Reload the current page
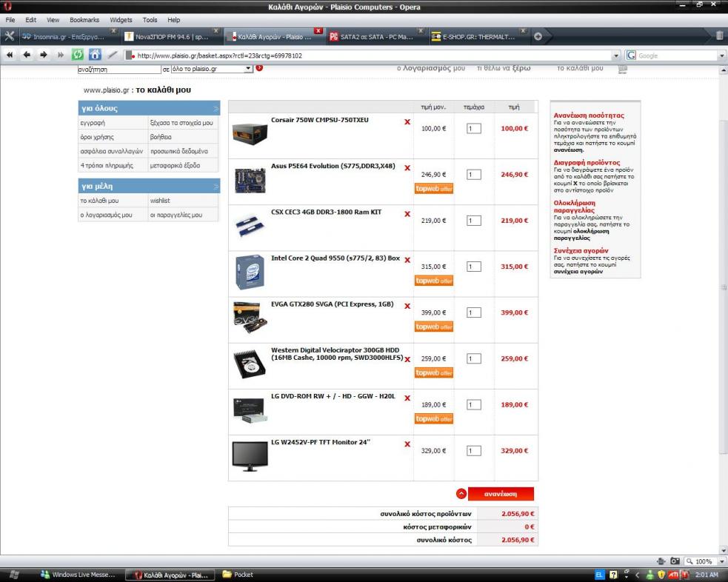728x582 pixels. pyautogui.click(x=77, y=55)
